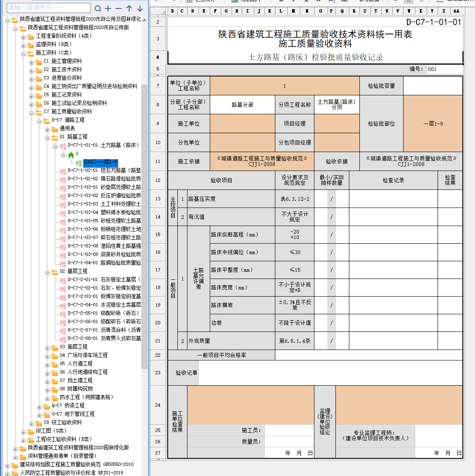Expand C8 竣工验收资料 node
Screen dimensions: 475x476
pos(31,424)
